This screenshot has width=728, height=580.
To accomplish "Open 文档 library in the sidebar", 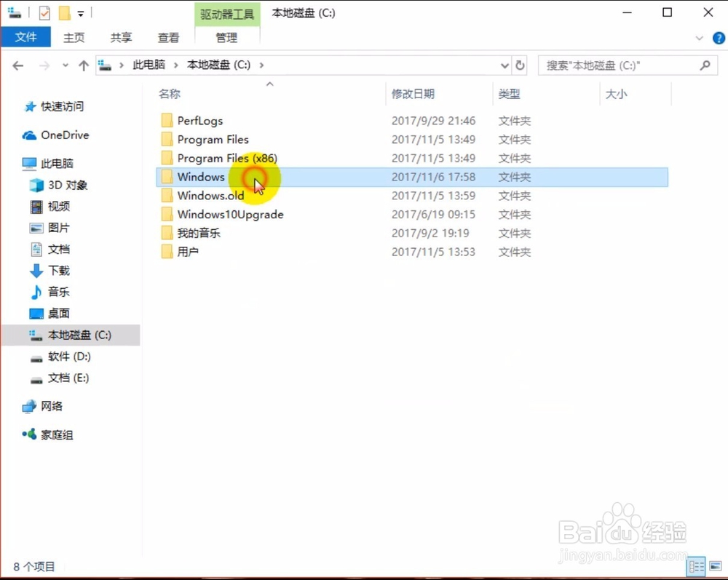I will point(58,249).
